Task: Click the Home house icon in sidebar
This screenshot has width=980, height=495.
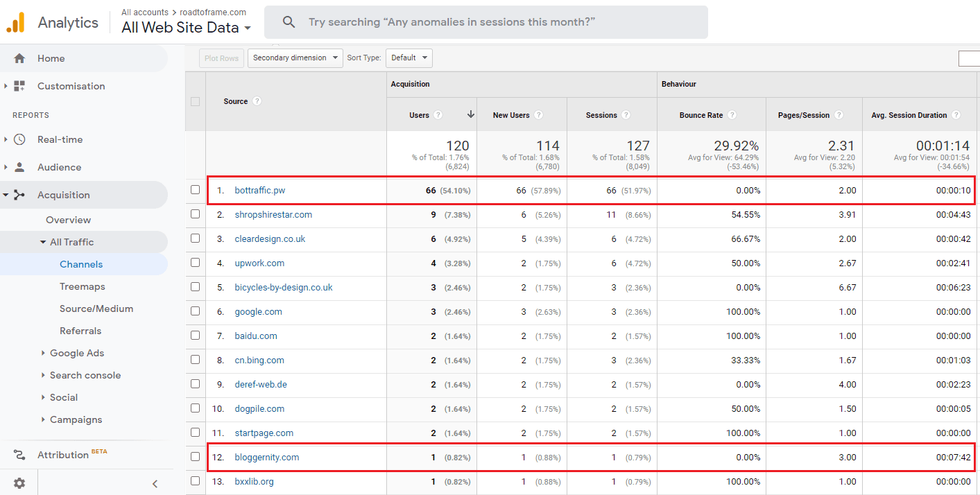Action: pos(19,58)
